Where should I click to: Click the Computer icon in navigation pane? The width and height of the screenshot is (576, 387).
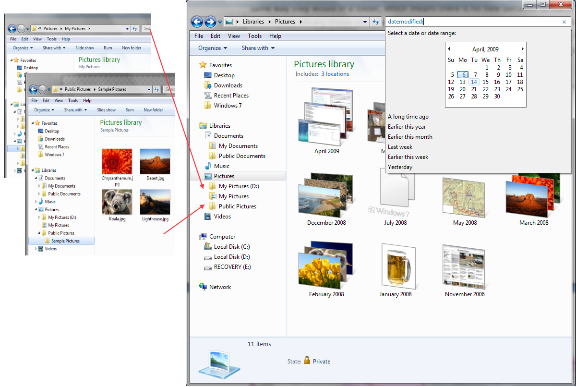(x=203, y=237)
